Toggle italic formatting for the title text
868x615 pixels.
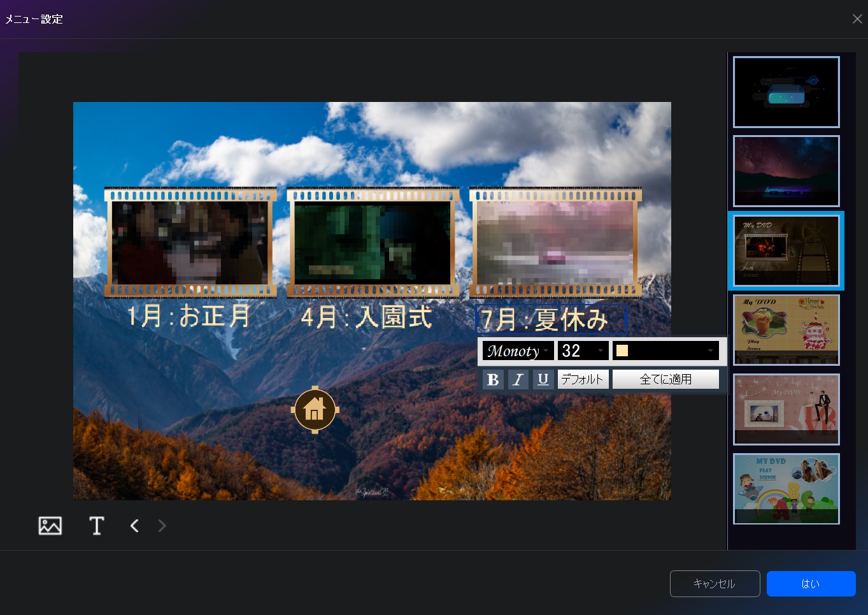click(518, 379)
